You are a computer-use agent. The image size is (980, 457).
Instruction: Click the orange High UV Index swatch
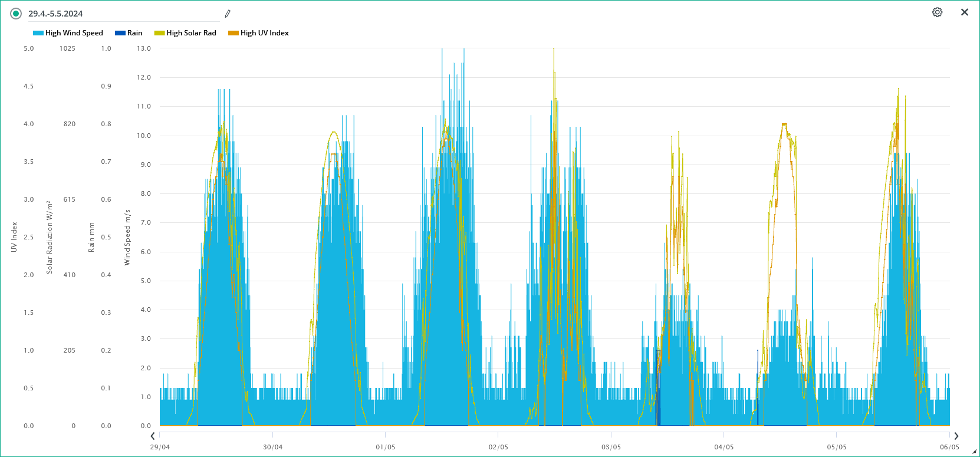(234, 33)
